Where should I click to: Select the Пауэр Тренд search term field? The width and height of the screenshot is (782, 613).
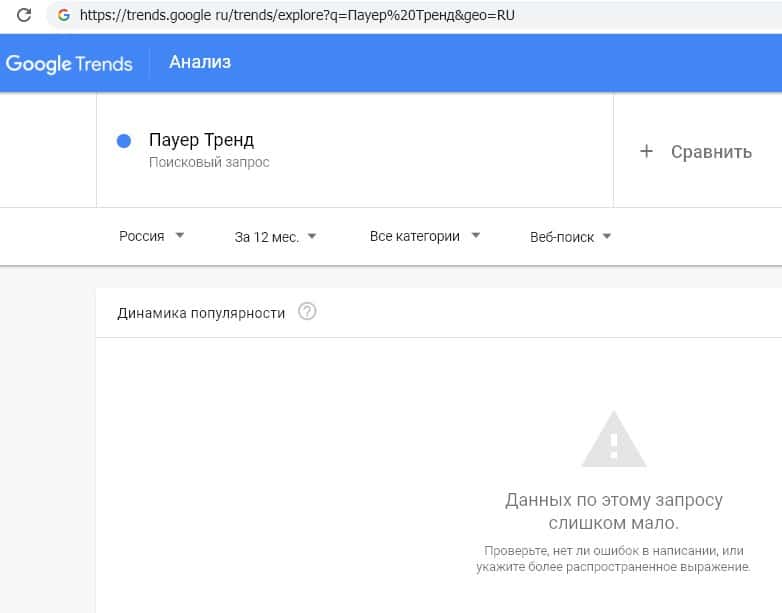[x=201, y=140]
